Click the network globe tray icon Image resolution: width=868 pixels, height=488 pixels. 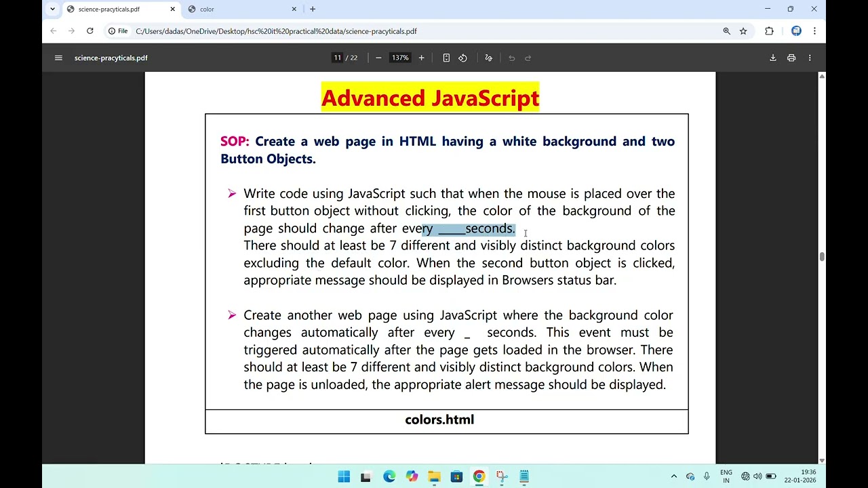click(745, 476)
